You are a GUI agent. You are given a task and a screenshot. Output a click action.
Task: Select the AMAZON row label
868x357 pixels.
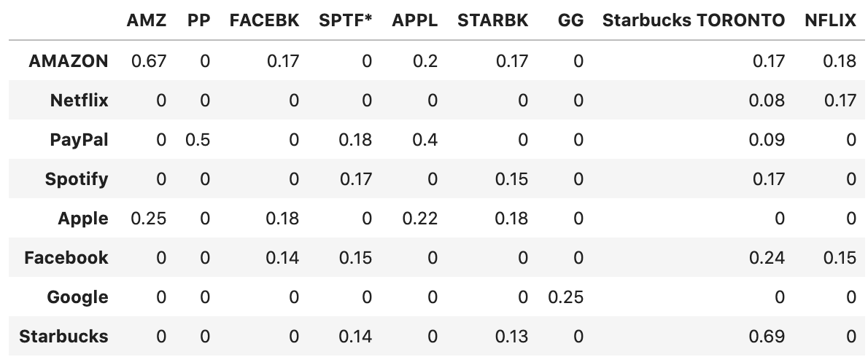tap(68, 60)
